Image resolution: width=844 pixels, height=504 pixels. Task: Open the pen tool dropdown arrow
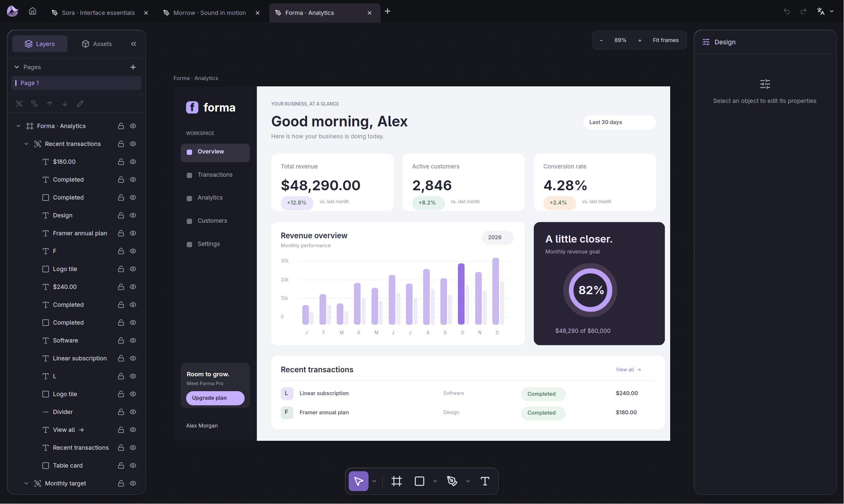pos(468,481)
